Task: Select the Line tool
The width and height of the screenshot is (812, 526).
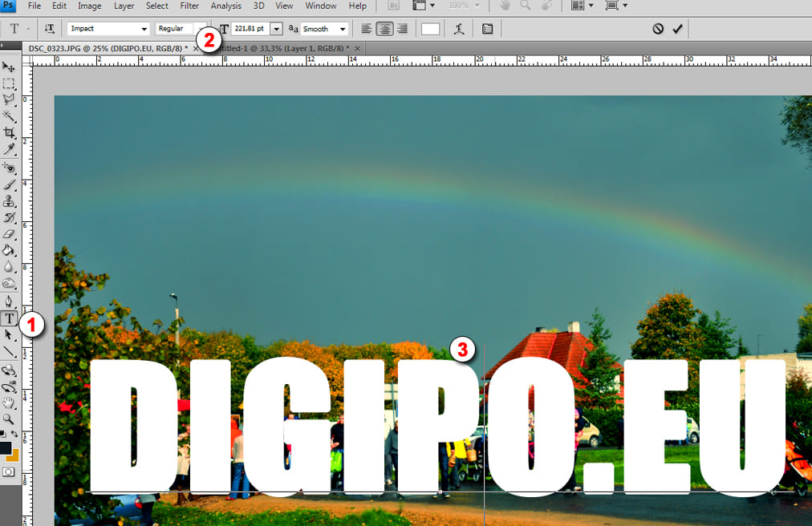Action: pyautogui.click(x=9, y=352)
